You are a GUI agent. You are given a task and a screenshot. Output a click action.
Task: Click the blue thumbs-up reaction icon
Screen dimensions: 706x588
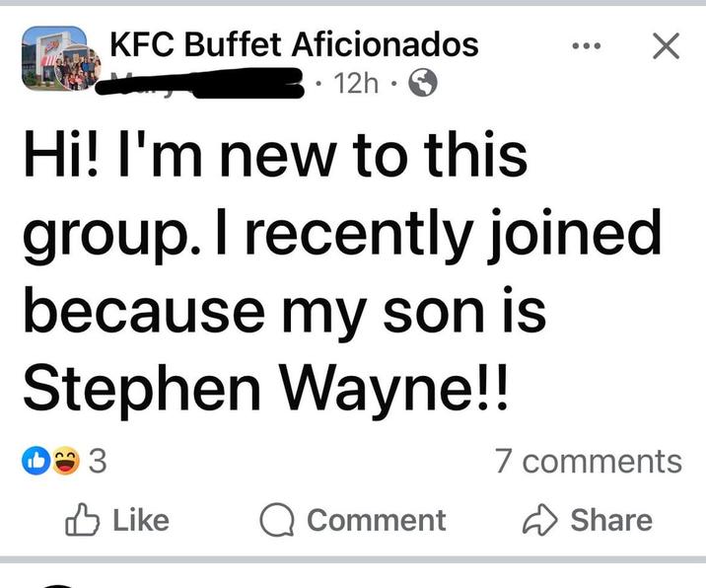(35, 461)
